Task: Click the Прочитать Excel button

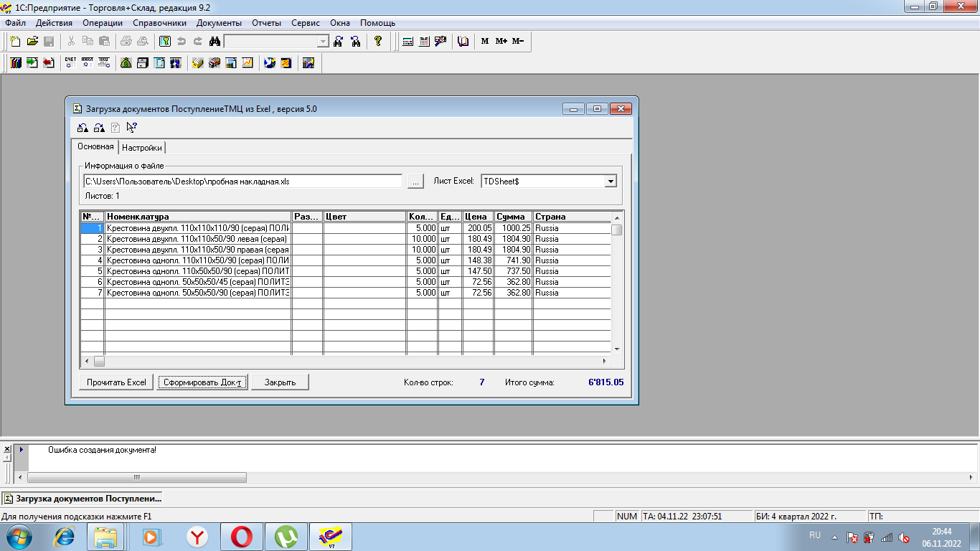Action: point(116,382)
